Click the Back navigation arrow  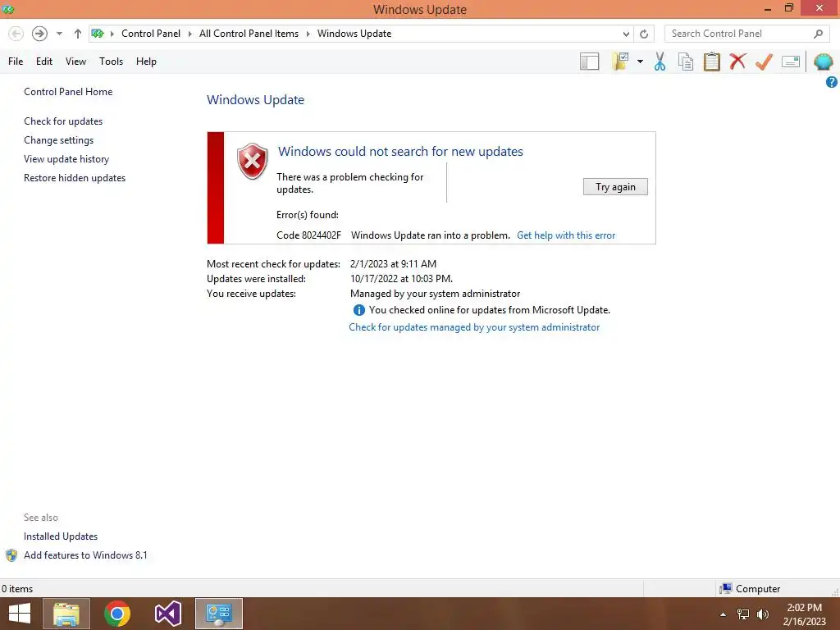(16, 34)
